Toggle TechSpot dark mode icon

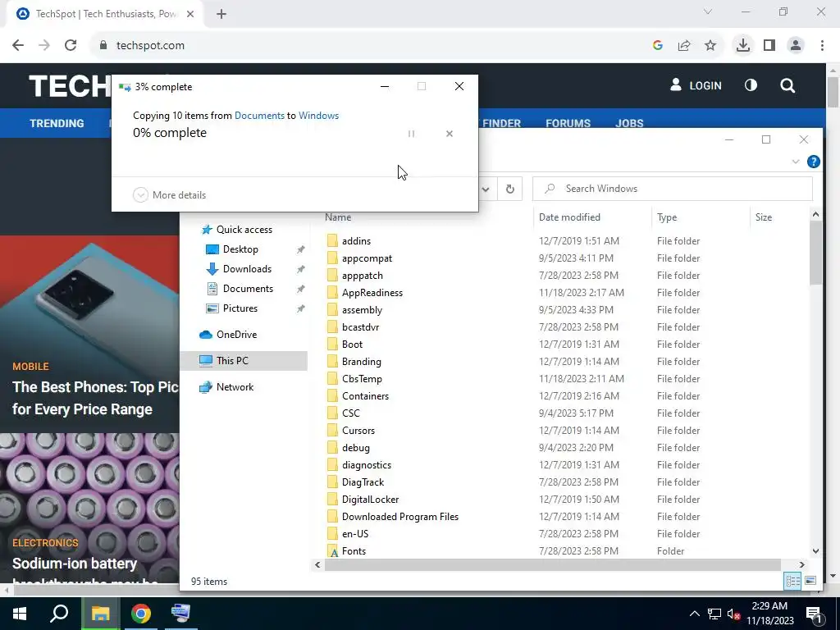point(751,85)
